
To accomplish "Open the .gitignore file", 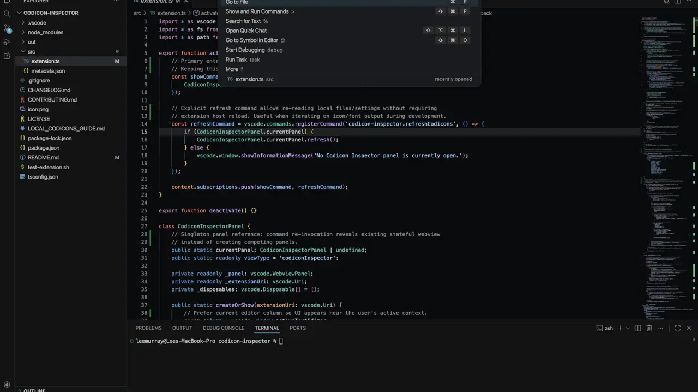I will click(x=71, y=81).
